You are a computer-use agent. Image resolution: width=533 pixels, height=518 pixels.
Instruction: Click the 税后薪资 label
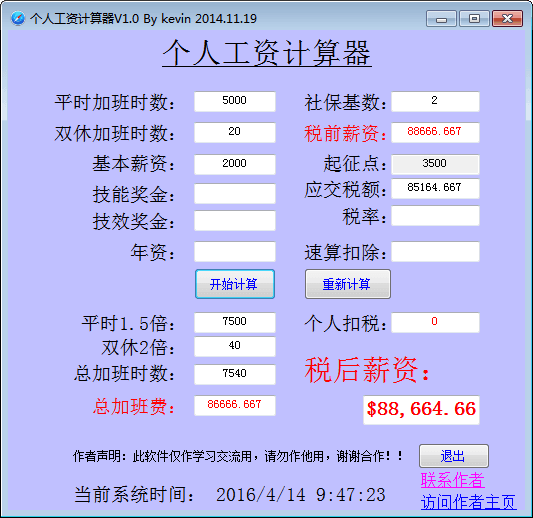(367, 370)
